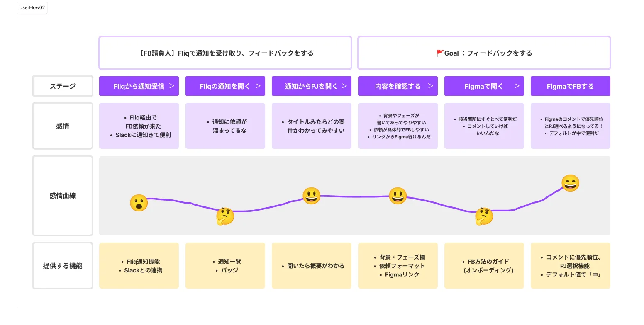The height and width of the screenshot is (325, 644).
Task: Select the Fliqから通知受信 stage card
Action: 139,86
